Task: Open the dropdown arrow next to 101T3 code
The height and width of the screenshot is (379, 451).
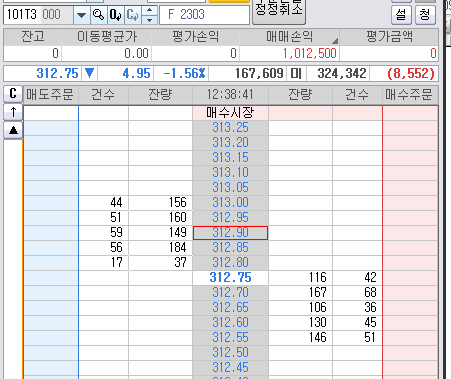Action: 81,15
